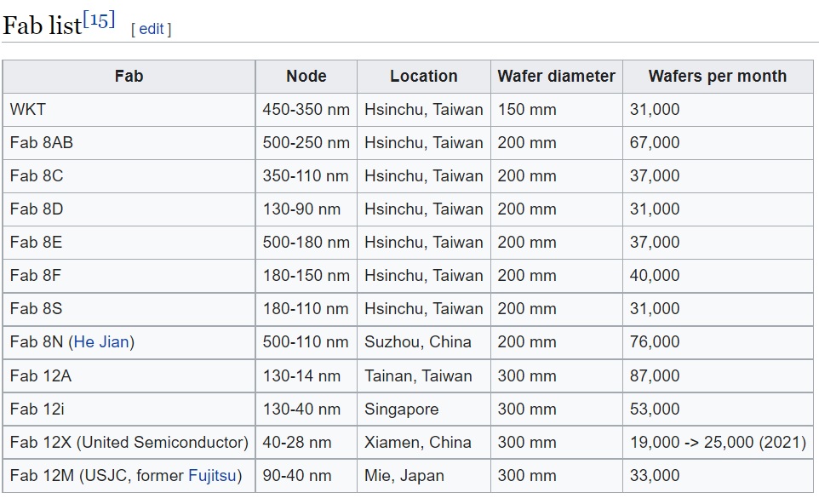Viewport: 819px width, 504px height.
Task: Click the Wafer diameter column header
Action: (556, 77)
